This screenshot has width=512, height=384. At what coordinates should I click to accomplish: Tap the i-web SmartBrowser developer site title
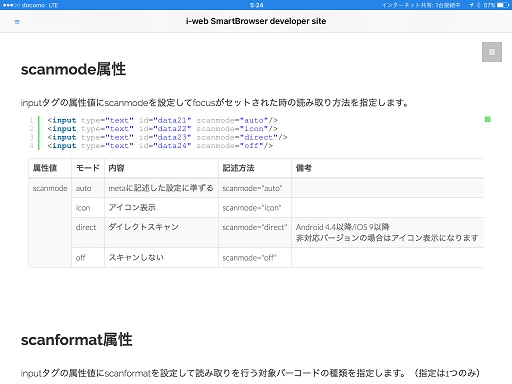click(x=256, y=21)
